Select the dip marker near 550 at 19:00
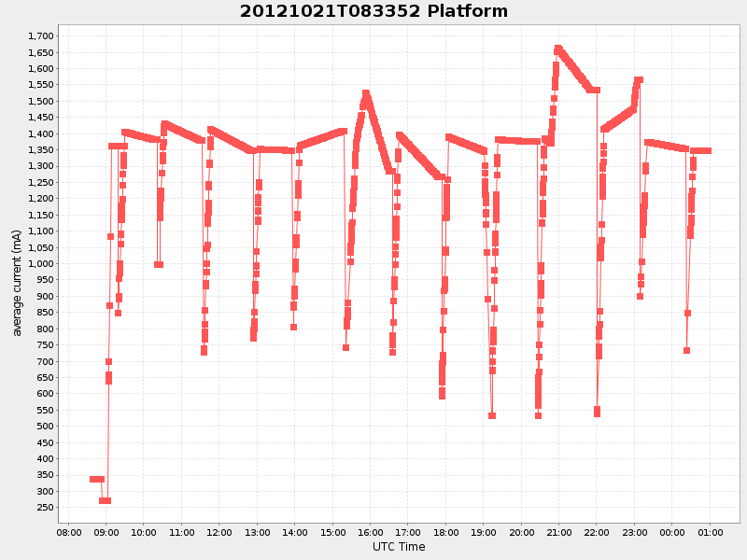Screen dimensions: 747x560 pos(492,414)
